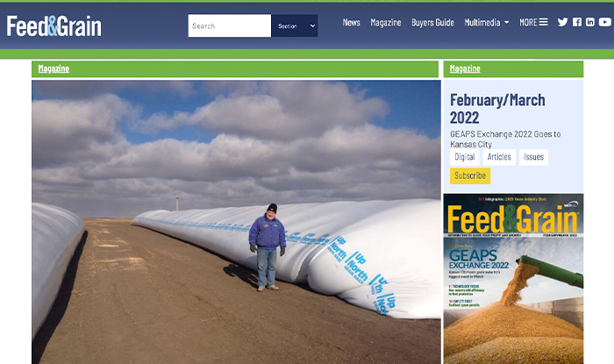Click the grain bag feature photo
The image size is (614, 364).
point(236,222)
